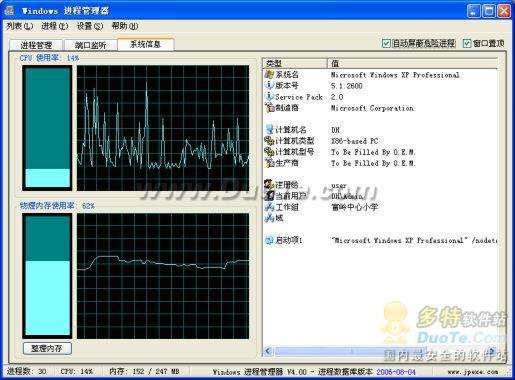515x380 pixels.
Task: Select the 工作组 network icon
Action: coord(269,207)
